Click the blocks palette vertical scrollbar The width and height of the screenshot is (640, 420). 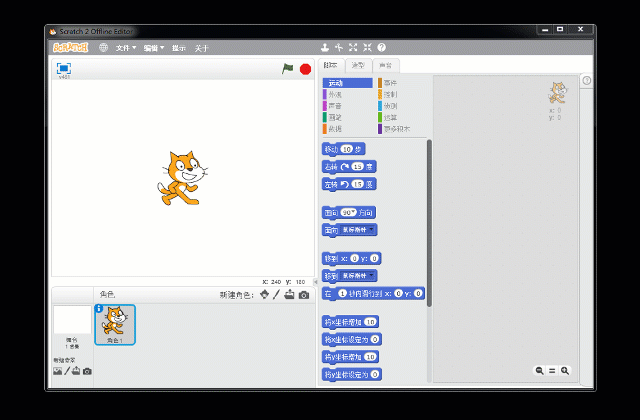tap(429, 222)
